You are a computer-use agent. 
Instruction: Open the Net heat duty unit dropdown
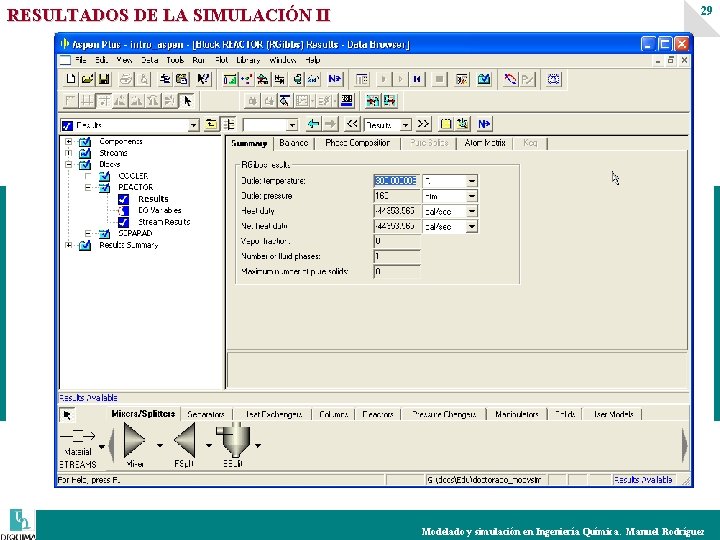(472, 226)
